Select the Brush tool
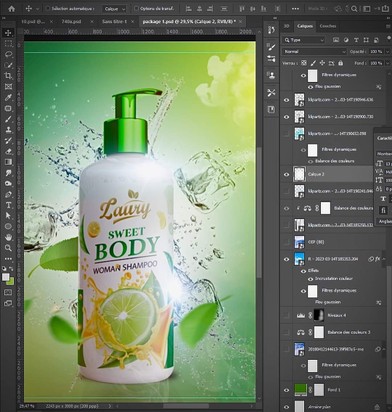 (8, 119)
